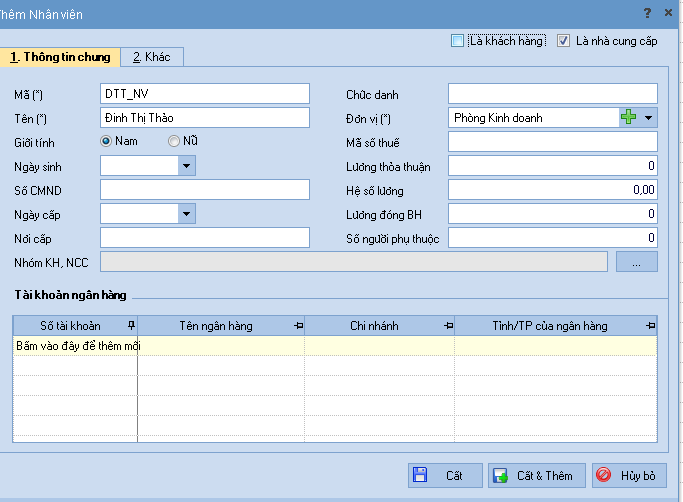Click the Số CMND input field
This screenshot has width=683, height=502.
click(x=205, y=190)
